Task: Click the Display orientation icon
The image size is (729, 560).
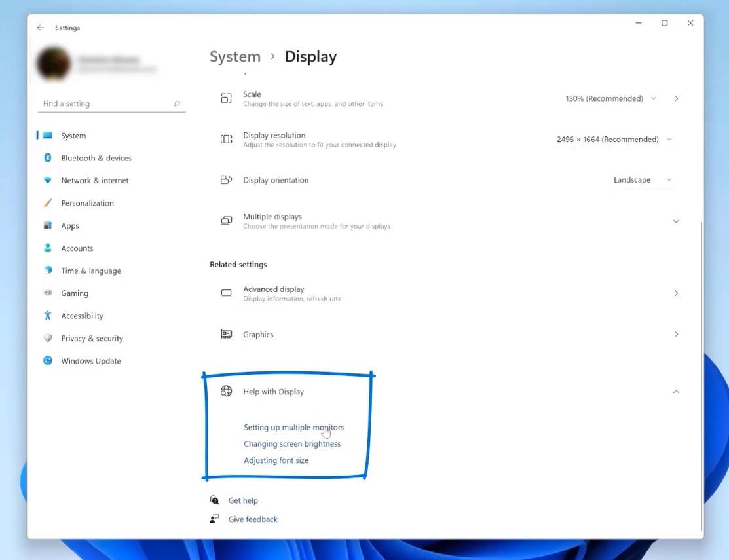Action: tap(226, 179)
